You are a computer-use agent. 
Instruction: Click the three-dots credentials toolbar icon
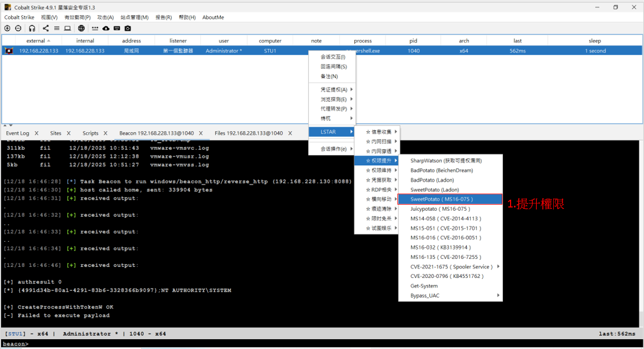coord(95,28)
